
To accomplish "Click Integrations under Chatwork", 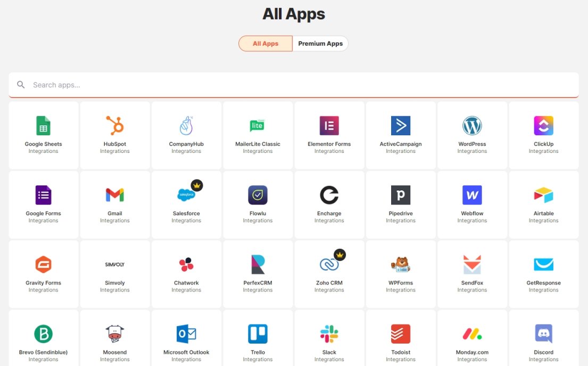I will point(186,290).
